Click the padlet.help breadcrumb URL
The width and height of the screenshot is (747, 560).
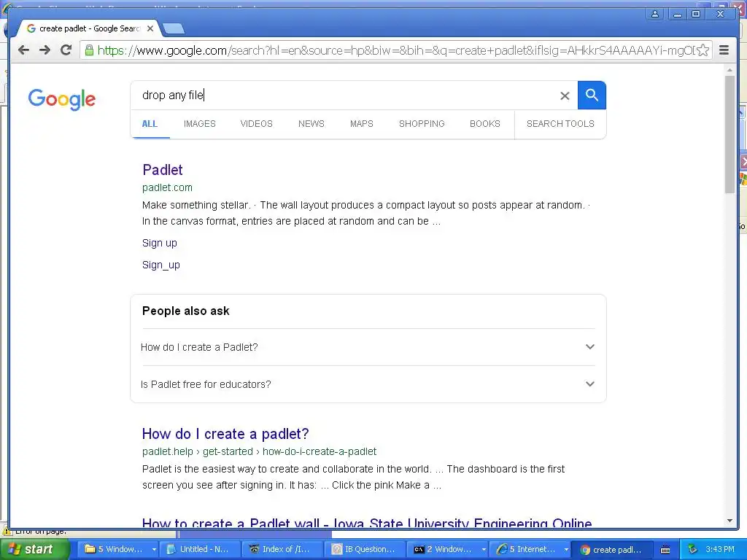[x=259, y=451]
